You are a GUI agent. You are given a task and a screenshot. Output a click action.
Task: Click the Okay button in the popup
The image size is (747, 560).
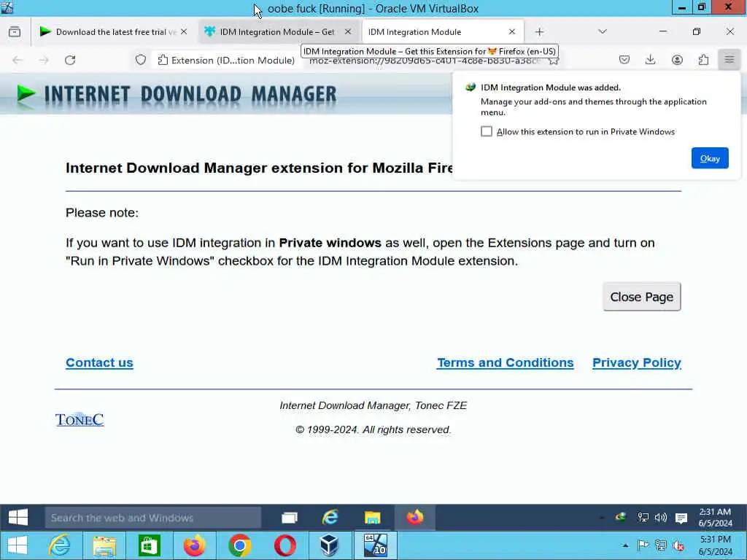coord(709,158)
